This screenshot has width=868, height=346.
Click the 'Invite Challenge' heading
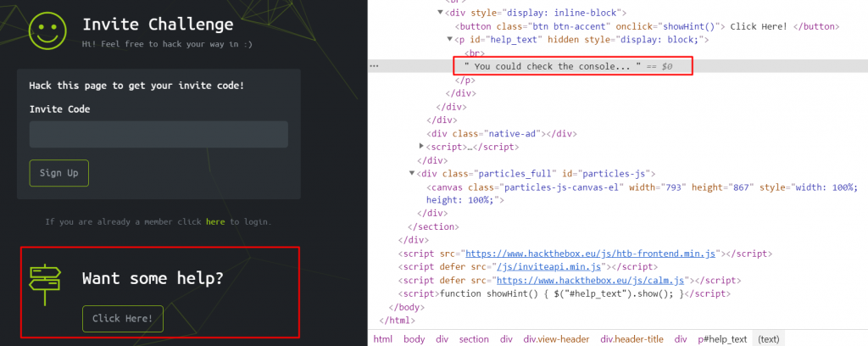(x=158, y=25)
